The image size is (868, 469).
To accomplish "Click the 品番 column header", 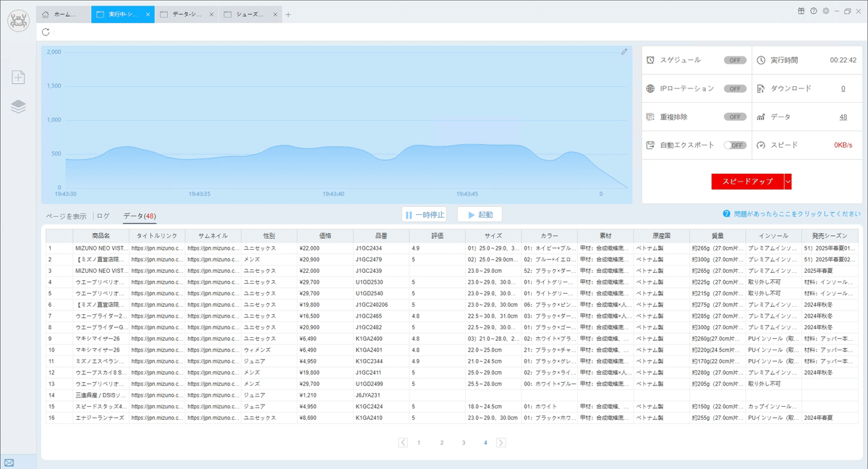I will click(381, 236).
